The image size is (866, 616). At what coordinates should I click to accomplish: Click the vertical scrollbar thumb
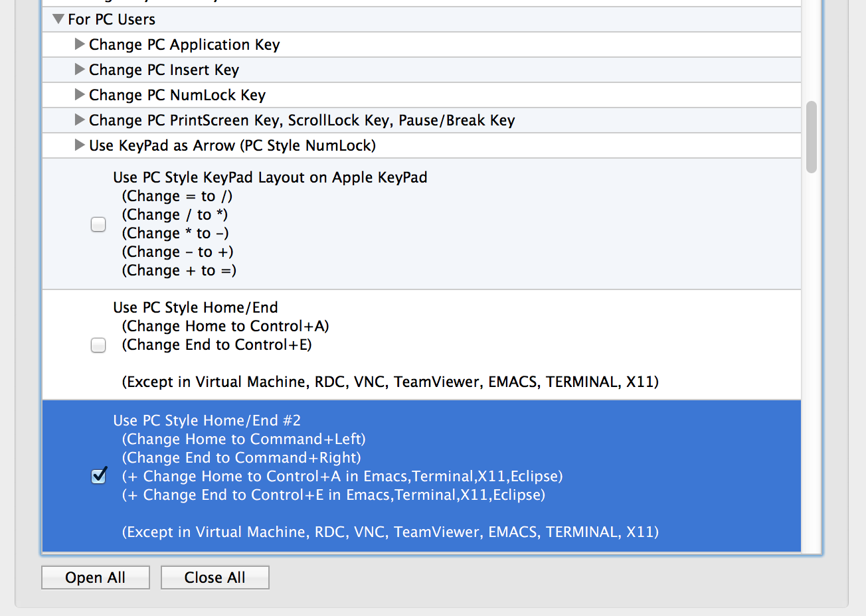pyautogui.click(x=811, y=137)
